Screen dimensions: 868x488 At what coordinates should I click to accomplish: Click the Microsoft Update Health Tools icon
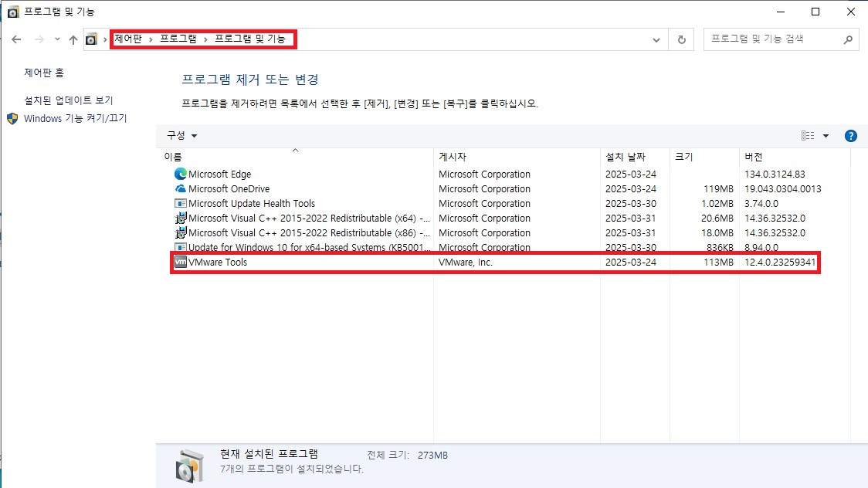tap(181, 204)
